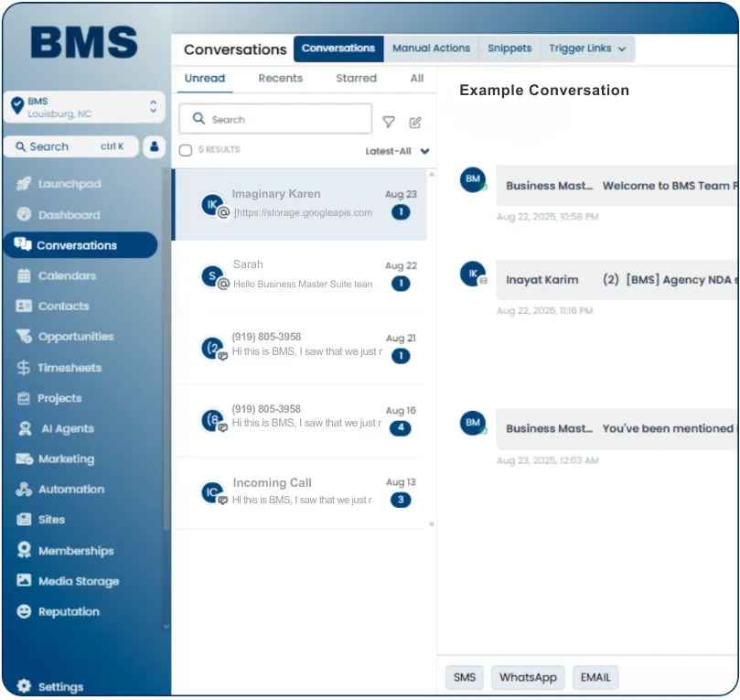Open the Automation workflow icon

click(24, 489)
